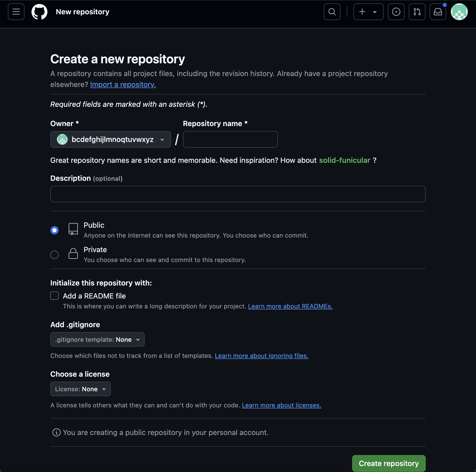Expand the Owner dropdown bcdefghijlmnoqtuvwxyz

pyautogui.click(x=111, y=139)
